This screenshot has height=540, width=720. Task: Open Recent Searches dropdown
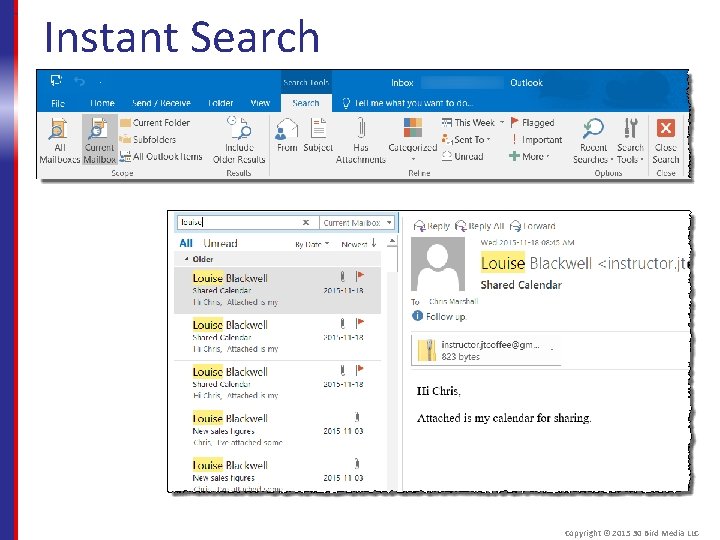coord(593,141)
